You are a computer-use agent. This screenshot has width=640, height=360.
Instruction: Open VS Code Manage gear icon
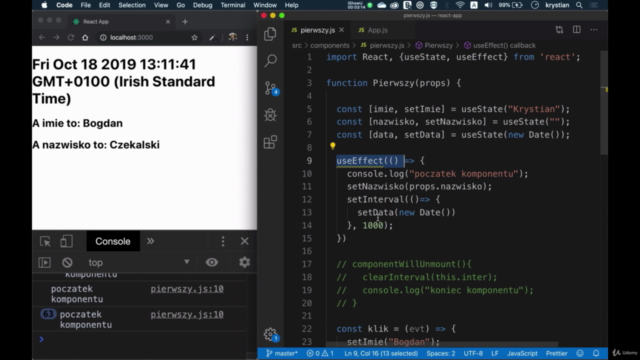pyautogui.click(x=271, y=335)
